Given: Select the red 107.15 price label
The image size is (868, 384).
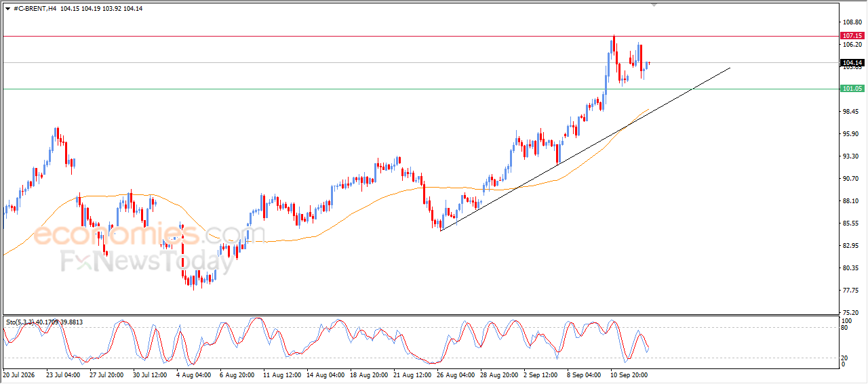Looking at the screenshot, I should point(850,35).
